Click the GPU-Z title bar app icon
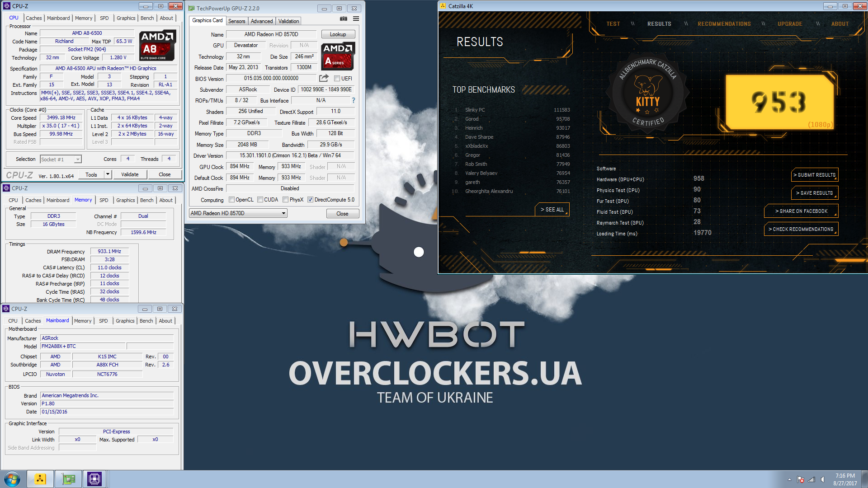The height and width of the screenshot is (488, 868). point(192,8)
